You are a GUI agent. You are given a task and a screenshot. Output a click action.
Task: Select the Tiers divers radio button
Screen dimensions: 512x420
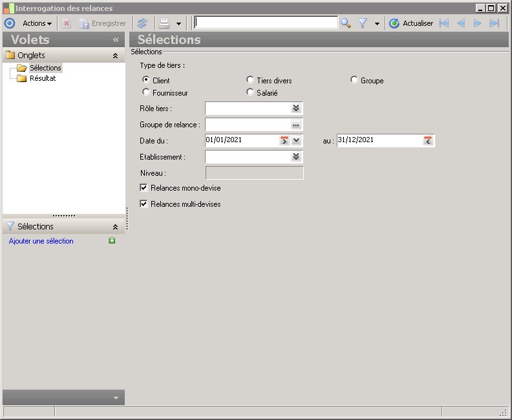pyautogui.click(x=250, y=80)
